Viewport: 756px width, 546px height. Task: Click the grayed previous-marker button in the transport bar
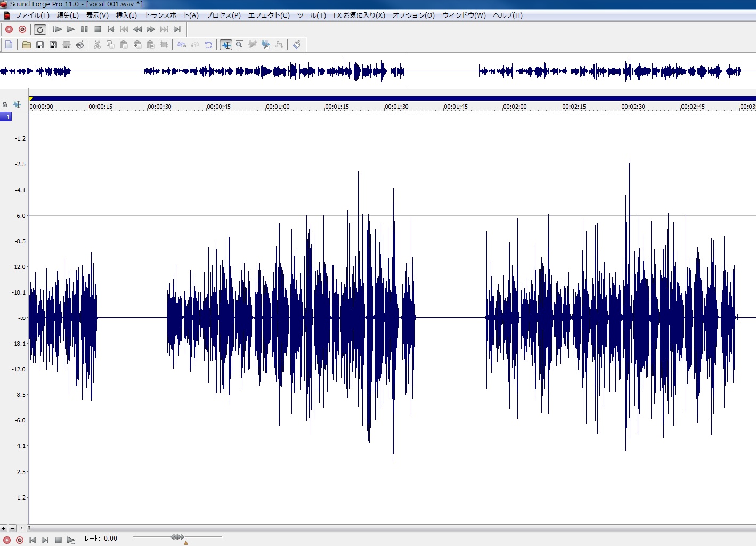124,29
